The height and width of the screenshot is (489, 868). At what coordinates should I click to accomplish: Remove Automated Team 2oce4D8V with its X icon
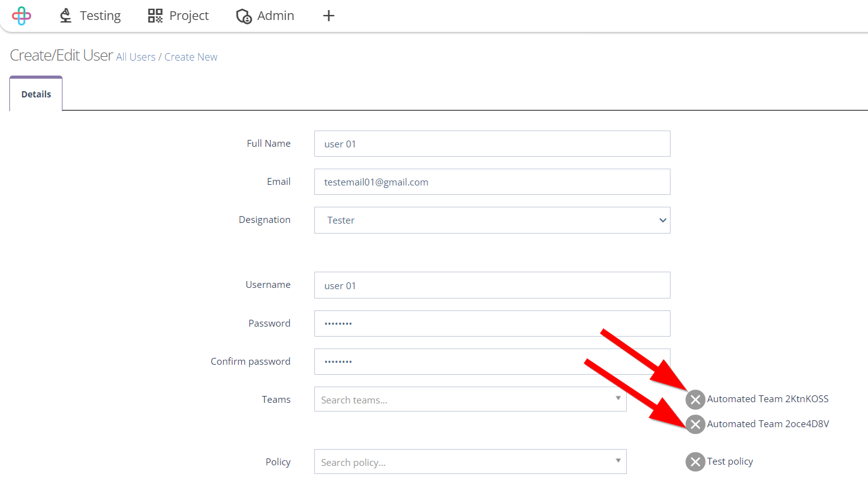tap(696, 424)
